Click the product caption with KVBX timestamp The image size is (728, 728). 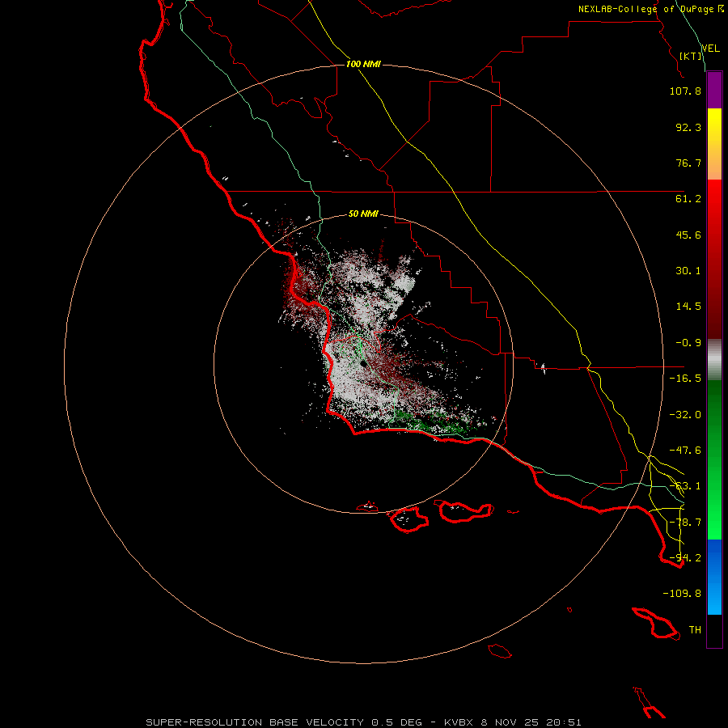coord(363,722)
